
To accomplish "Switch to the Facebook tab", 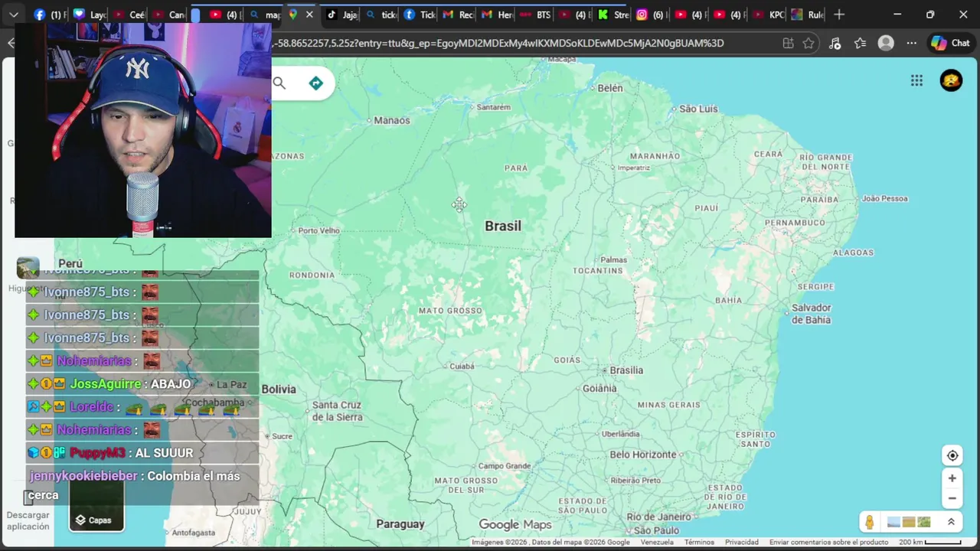I will (51, 15).
